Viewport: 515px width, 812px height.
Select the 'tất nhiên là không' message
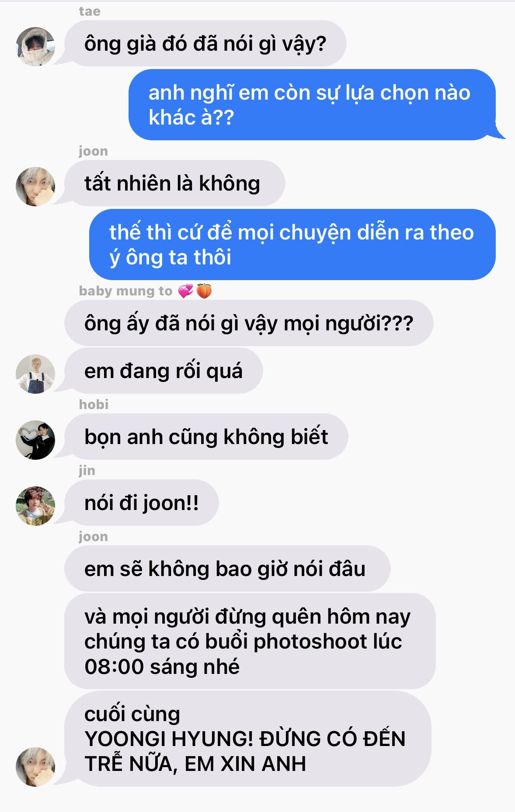pos(175,183)
